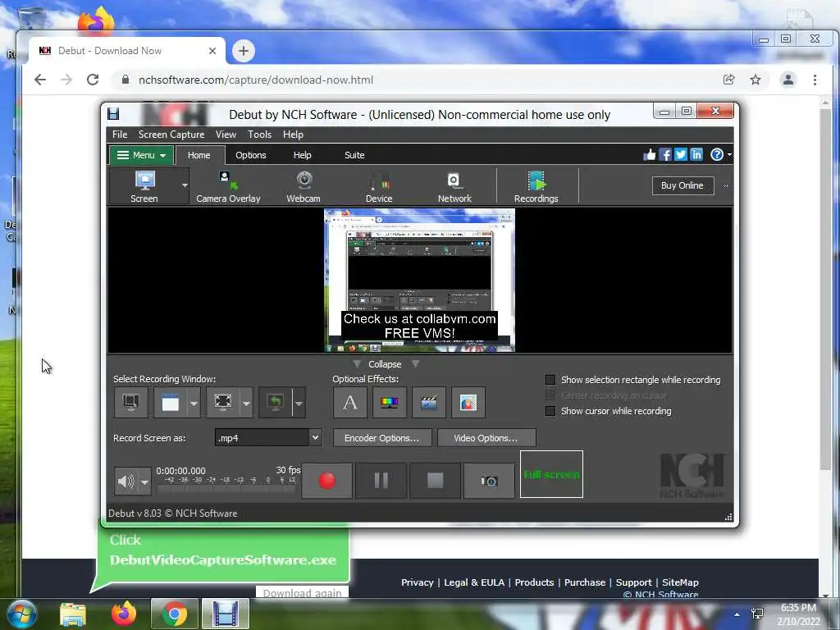Select the Network capture source

(454, 186)
